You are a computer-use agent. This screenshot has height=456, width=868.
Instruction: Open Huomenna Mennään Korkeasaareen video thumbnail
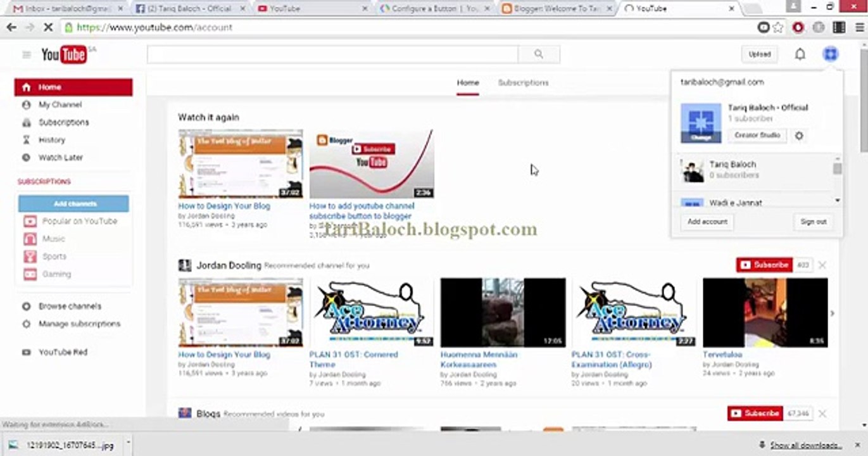(x=503, y=312)
